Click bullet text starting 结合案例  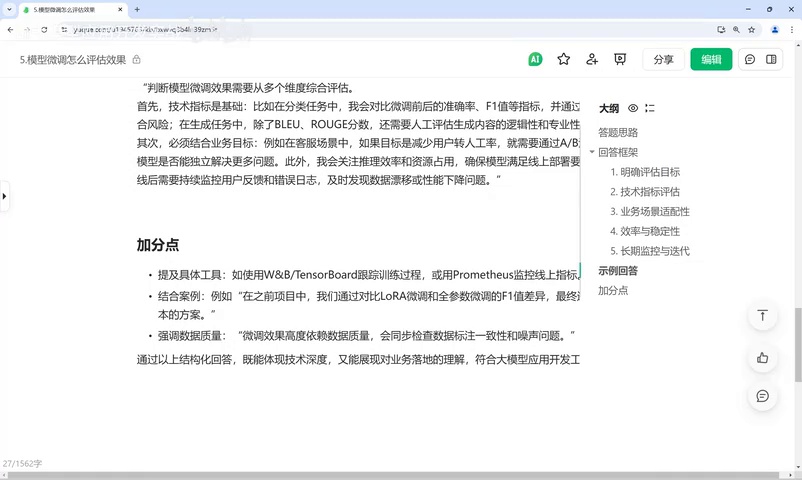click(x=368, y=304)
